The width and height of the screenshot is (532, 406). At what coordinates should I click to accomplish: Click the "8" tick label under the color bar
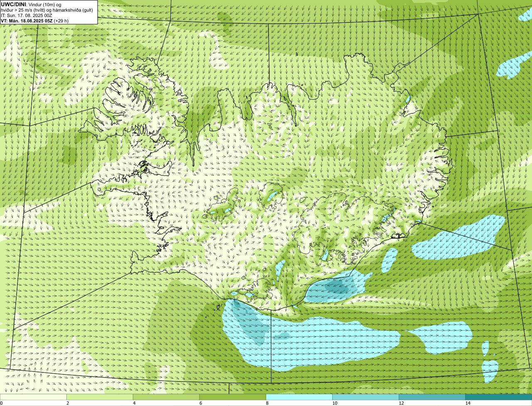click(x=267, y=403)
